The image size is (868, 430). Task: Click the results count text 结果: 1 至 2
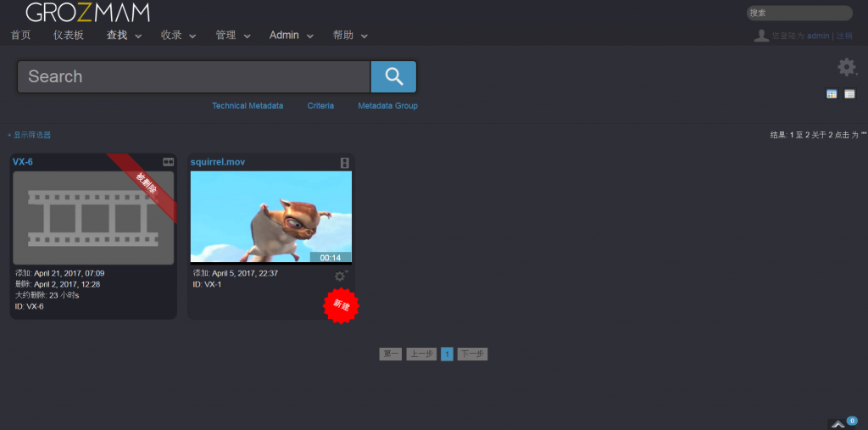point(818,135)
